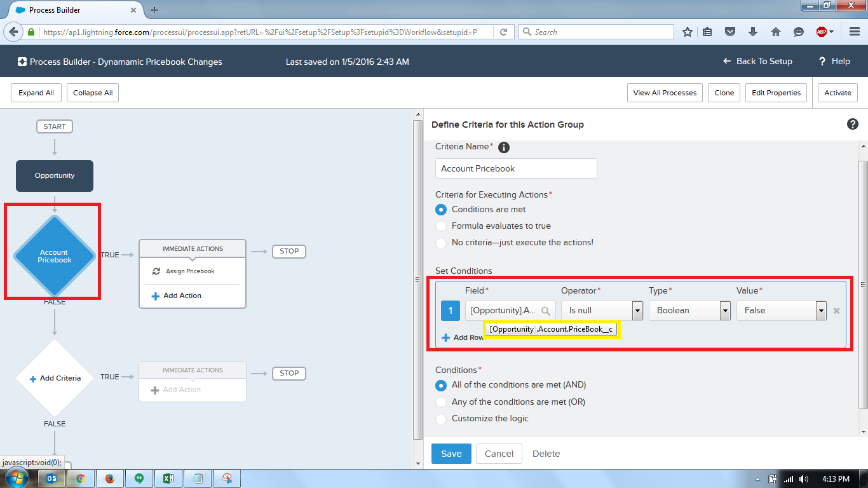Viewport: 868px width, 488px height.
Task: Click Collapse All button
Action: [93, 93]
